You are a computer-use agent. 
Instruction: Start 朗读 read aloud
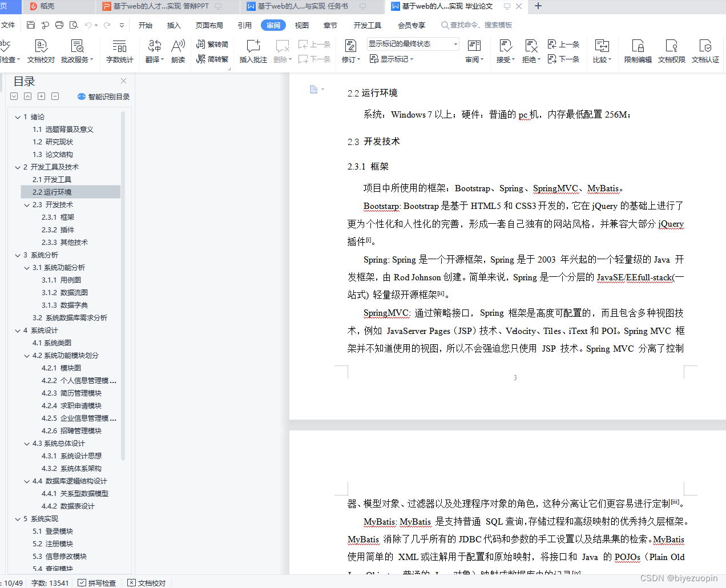click(178, 51)
